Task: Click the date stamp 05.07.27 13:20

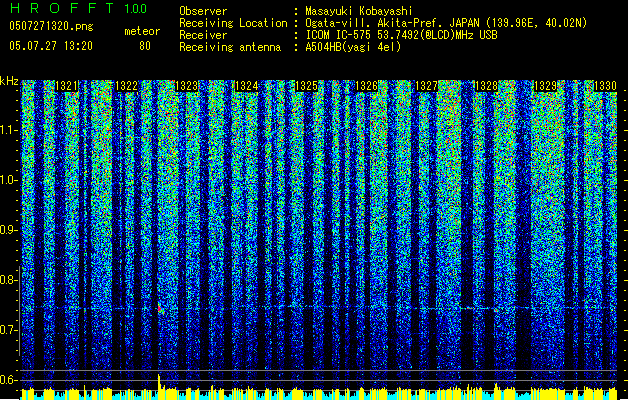Action: pyautogui.click(x=51, y=46)
